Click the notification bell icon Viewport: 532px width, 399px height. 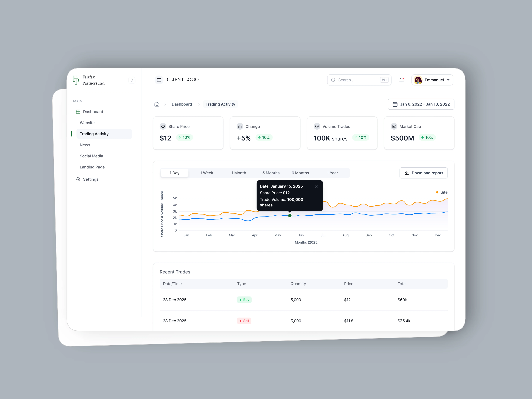click(x=401, y=80)
